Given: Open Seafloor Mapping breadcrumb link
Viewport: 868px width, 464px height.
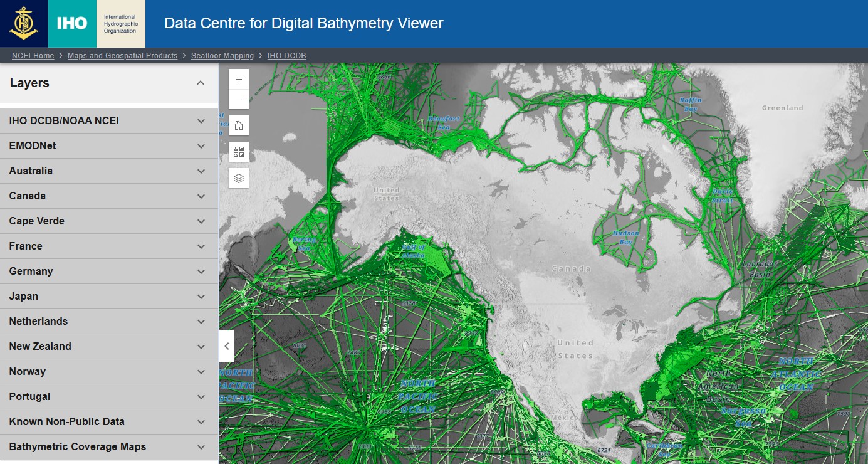Looking at the screenshot, I should [222, 56].
